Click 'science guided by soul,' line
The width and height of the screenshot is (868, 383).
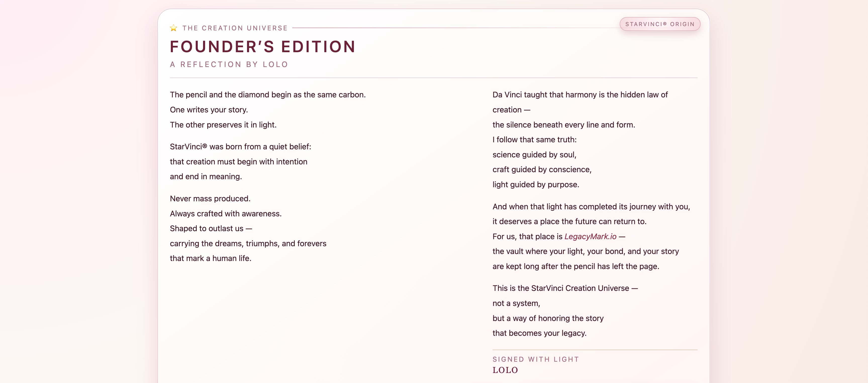coord(534,155)
